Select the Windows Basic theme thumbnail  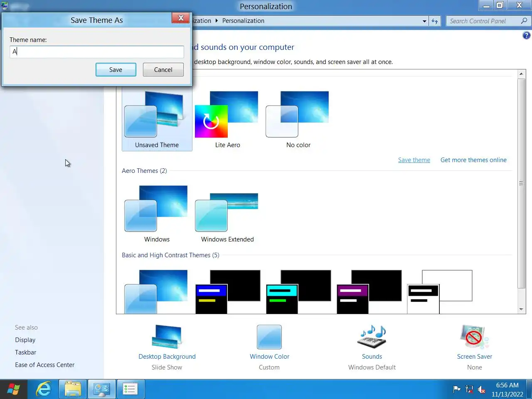[156, 292]
